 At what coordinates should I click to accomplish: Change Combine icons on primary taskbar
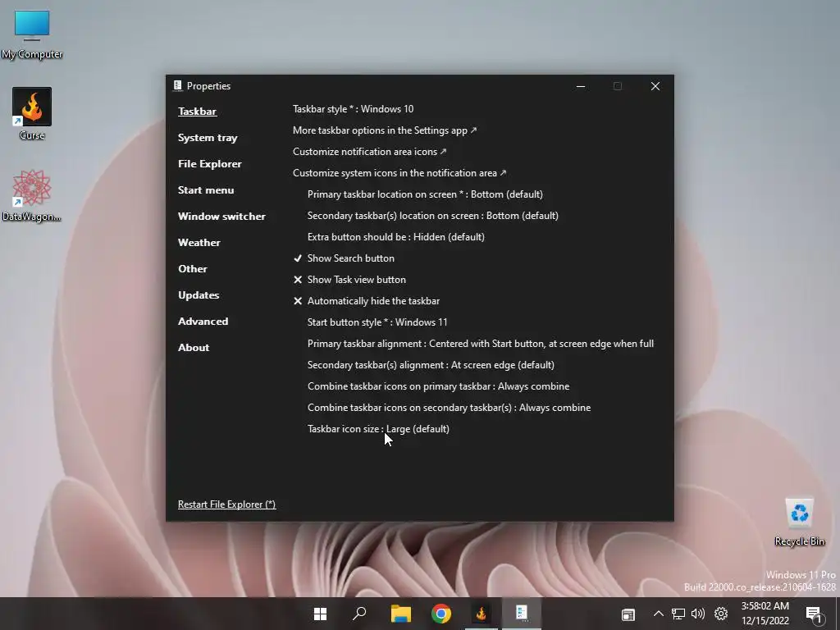pyautogui.click(x=438, y=386)
